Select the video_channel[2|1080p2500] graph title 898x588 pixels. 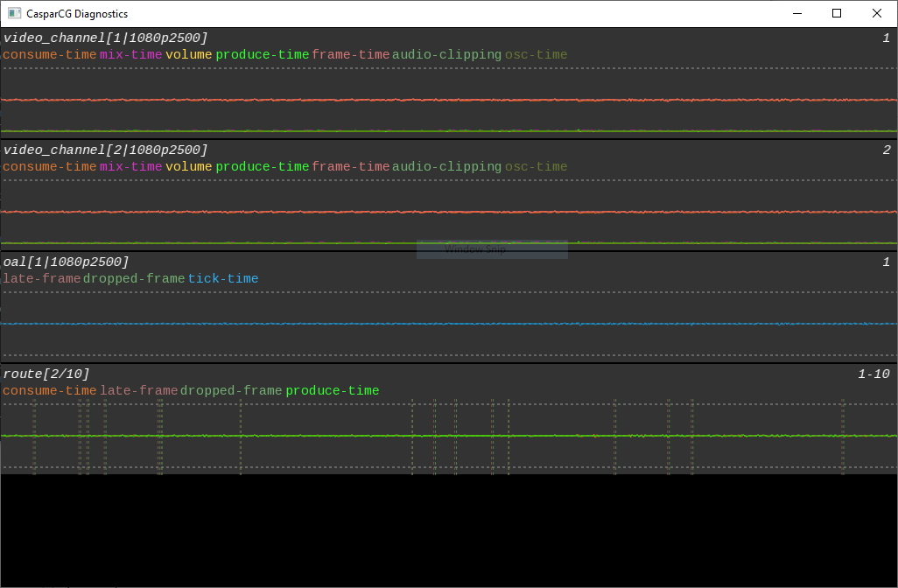pyautogui.click(x=105, y=150)
